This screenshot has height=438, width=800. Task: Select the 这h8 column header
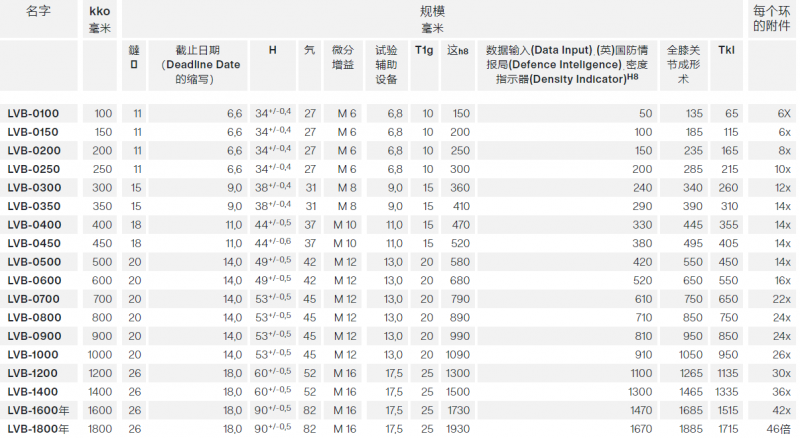458,50
